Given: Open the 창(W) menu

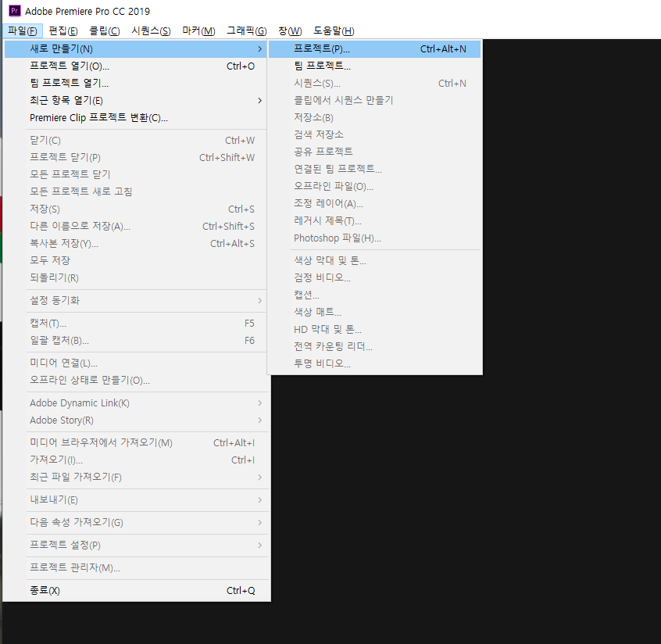Looking at the screenshot, I should click(290, 30).
